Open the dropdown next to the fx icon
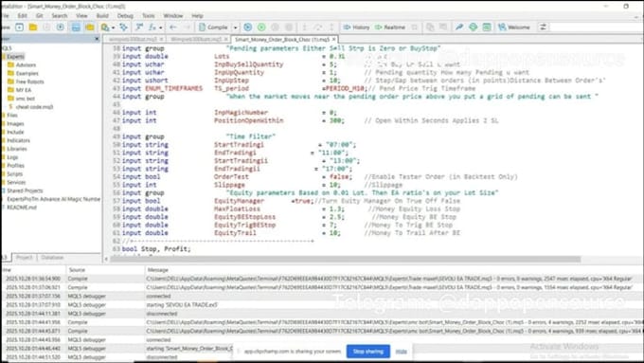 pos(160,27)
